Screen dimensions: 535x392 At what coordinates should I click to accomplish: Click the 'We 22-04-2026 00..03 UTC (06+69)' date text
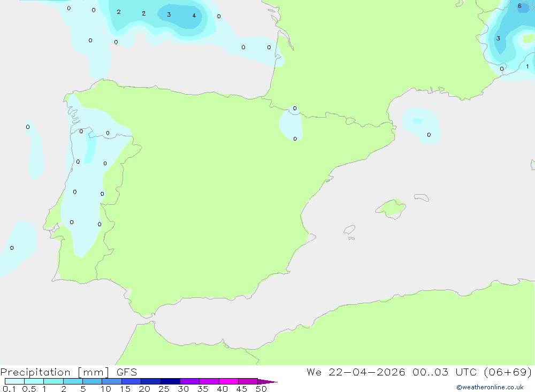(419, 372)
